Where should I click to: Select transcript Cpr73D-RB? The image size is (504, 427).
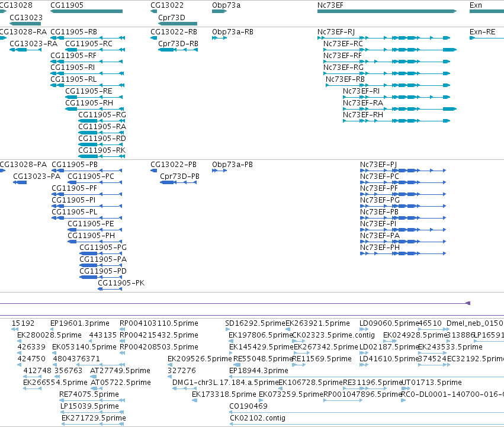[178, 50]
